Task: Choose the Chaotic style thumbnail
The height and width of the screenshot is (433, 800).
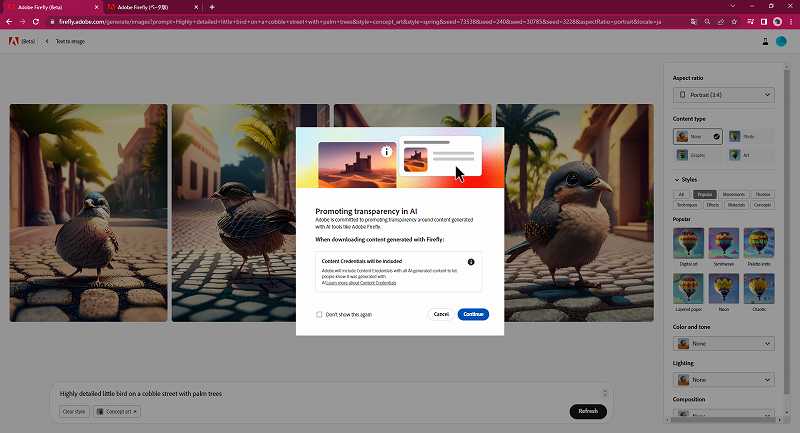Action: coord(759,289)
